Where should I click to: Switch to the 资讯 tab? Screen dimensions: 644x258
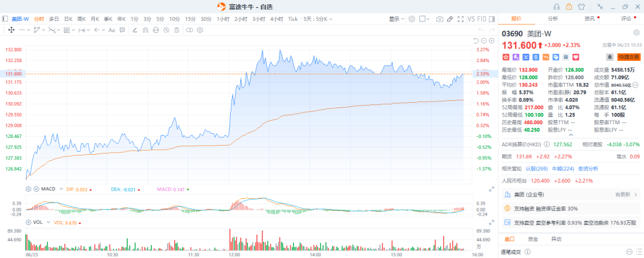[x=589, y=19]
